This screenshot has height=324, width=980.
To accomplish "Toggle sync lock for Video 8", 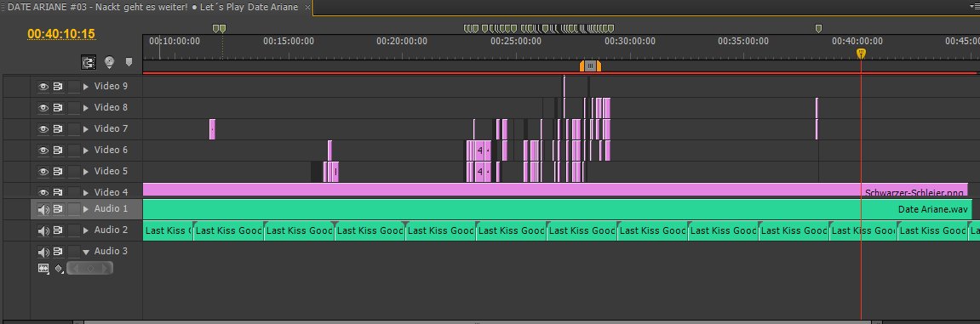I will tap(58, 108).
